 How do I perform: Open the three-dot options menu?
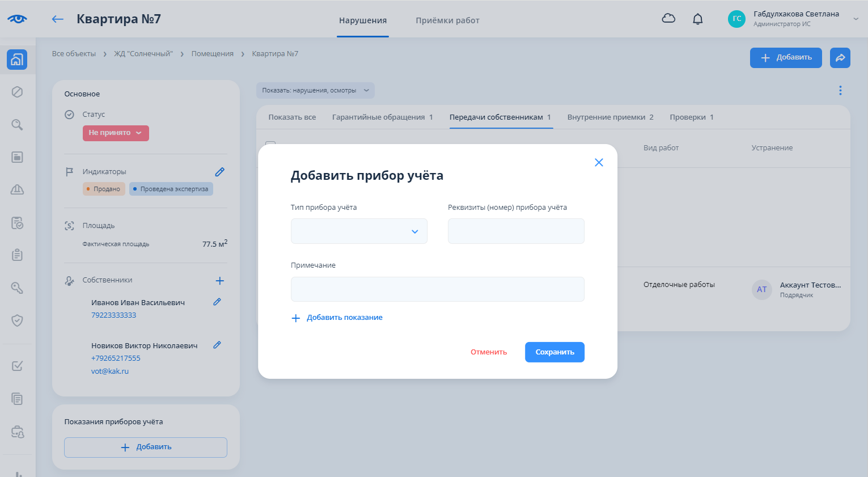pos(840,91)
